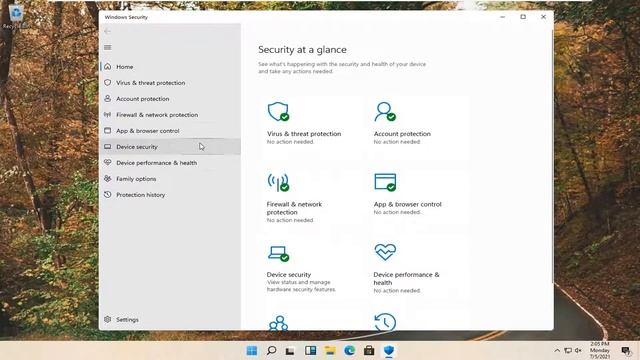This screenshot has width=640, height=360.
Task: Click the 'Security at a glance' heading
Action: pos(302,49)
